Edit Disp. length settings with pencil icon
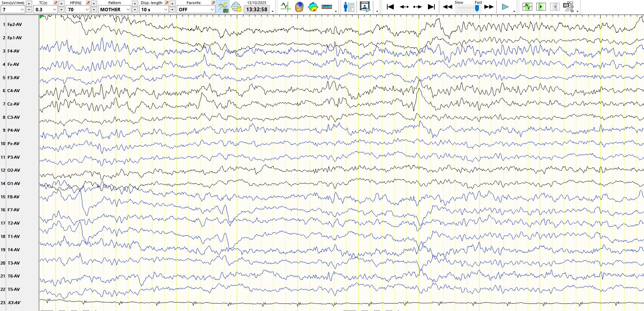The width and height of the screenshot is (644, 311). [x=166, y=3]
